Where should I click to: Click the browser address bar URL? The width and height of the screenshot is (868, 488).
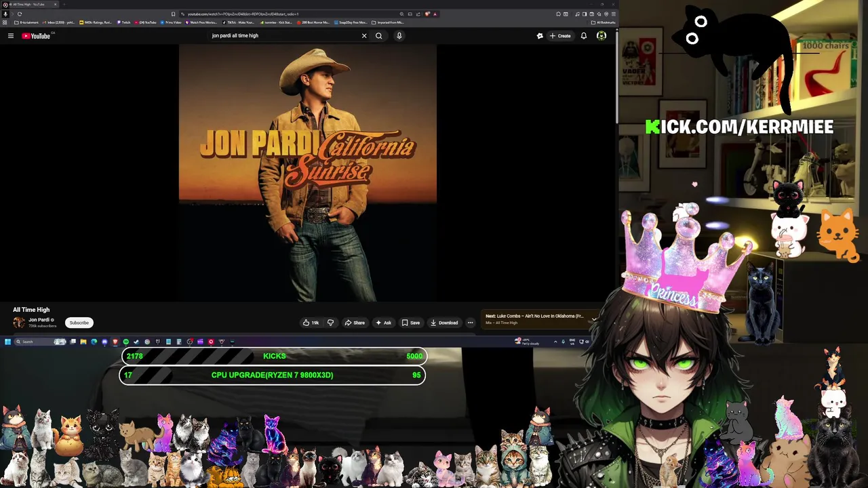(x=243, y=14)
